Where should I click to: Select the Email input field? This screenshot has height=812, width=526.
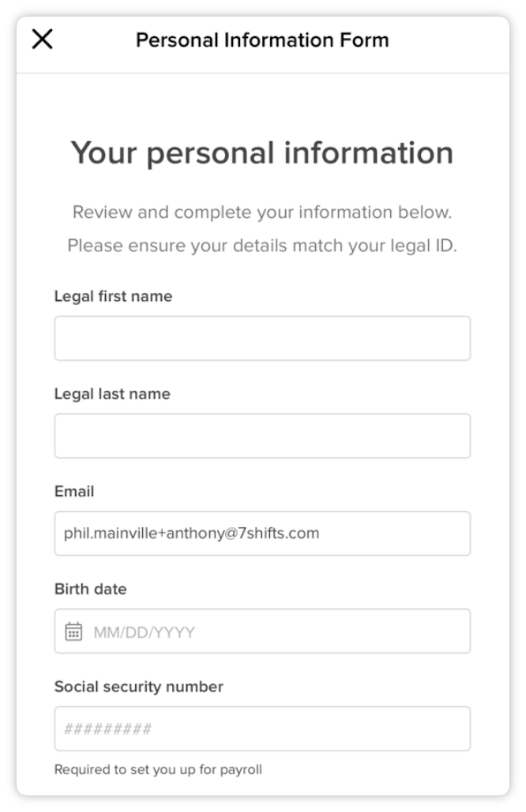click(x=262, y=533)
